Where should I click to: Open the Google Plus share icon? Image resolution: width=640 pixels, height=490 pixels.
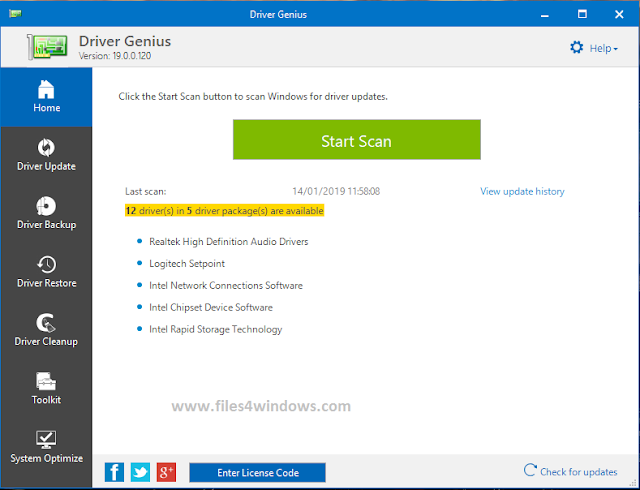click(166, 472)
